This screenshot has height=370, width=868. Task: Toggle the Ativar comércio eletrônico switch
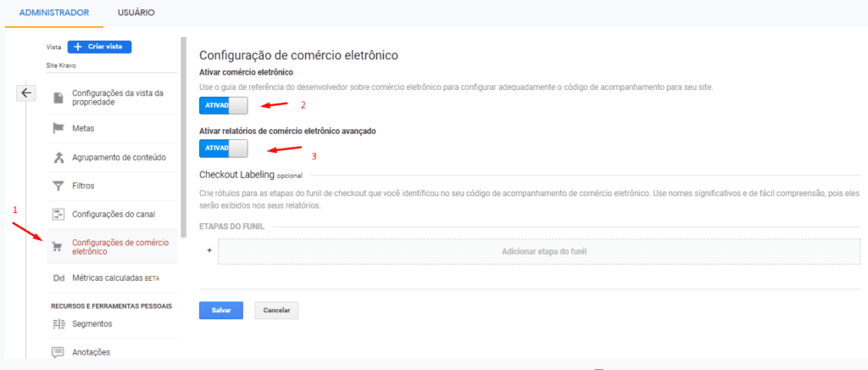tap(224, 105)
